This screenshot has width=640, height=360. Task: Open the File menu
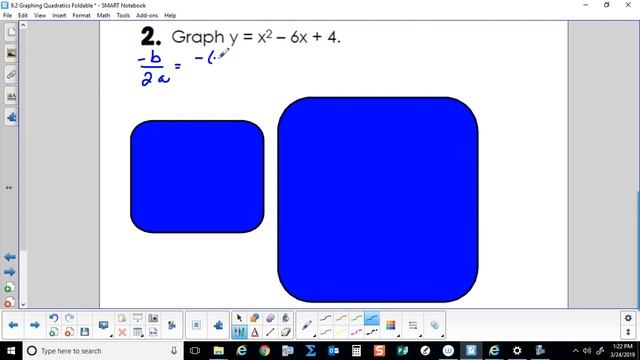click(7, 16)
